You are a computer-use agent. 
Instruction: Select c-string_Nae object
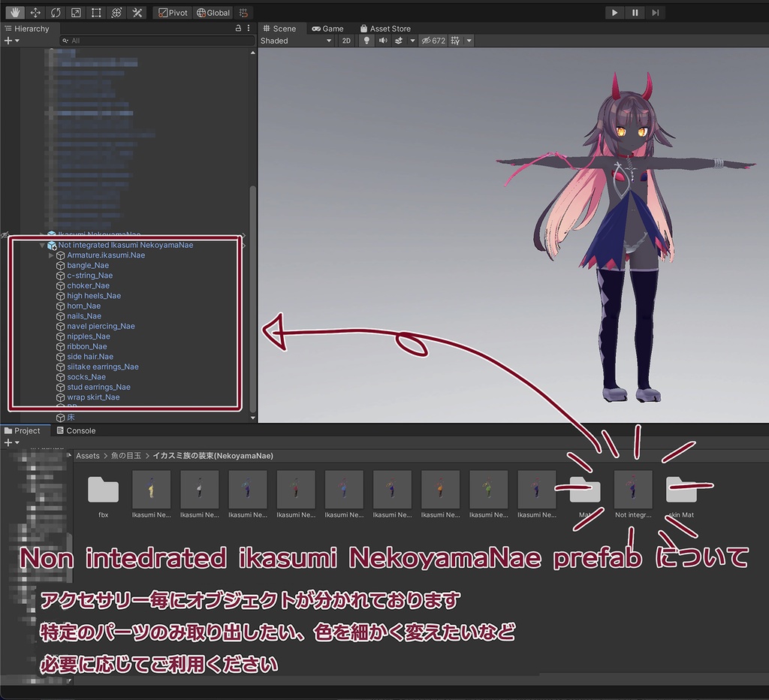coord(90,276)
